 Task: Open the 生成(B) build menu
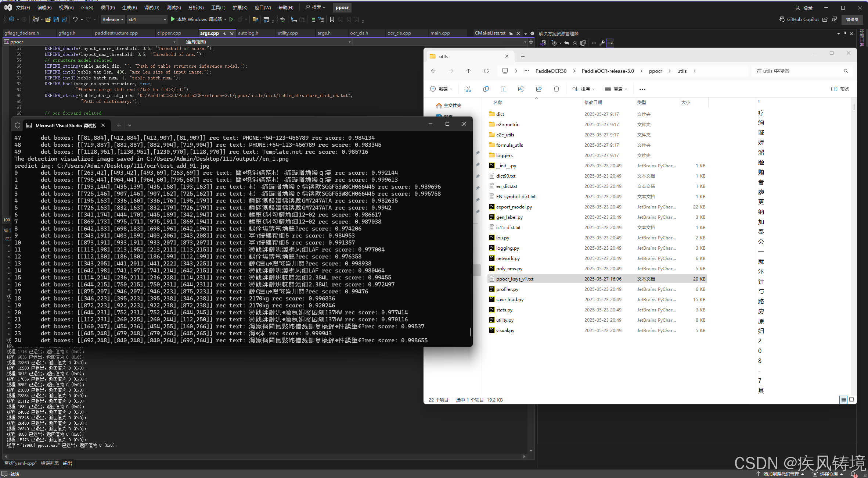coord(129,7)
